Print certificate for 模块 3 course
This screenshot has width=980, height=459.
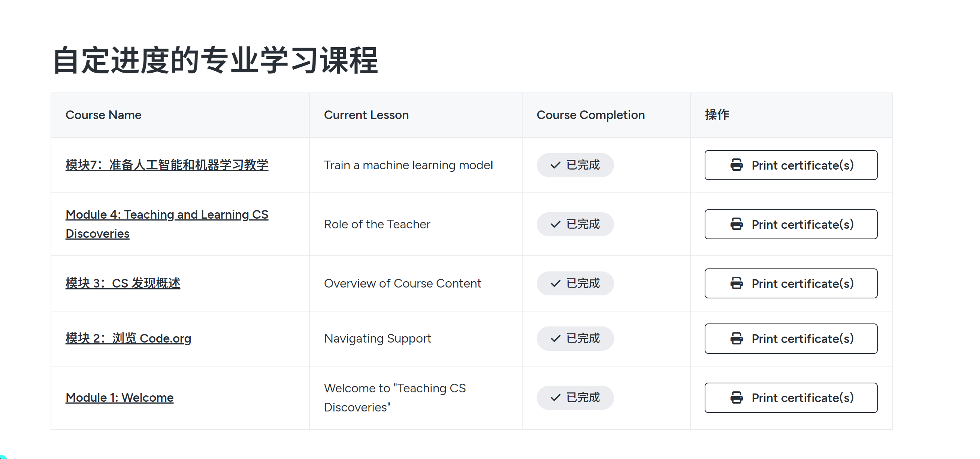pos(791,283)
